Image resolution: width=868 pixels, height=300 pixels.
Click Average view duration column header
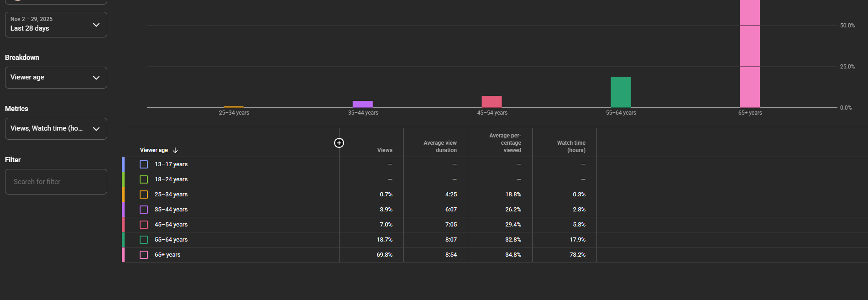440,147
